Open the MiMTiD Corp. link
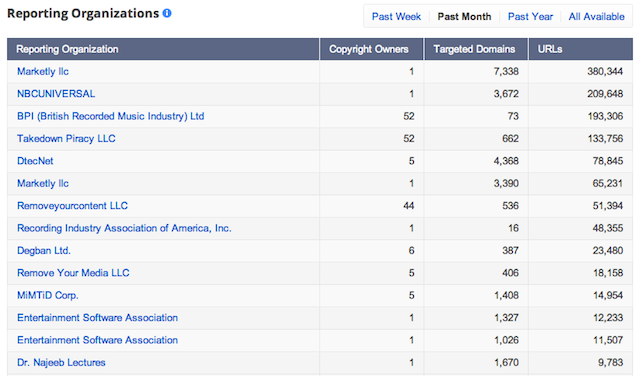This screenshot has width=640, height=376. point(47,295)
